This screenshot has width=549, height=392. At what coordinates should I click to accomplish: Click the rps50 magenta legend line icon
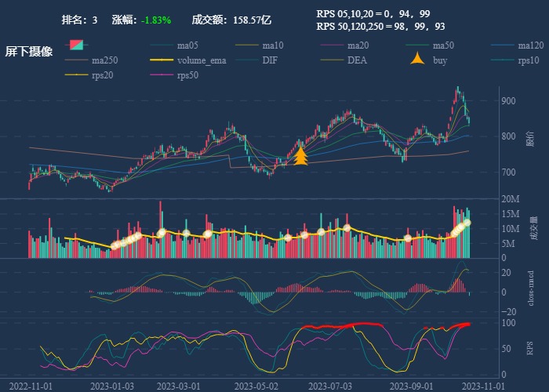(x=162, y=75)
